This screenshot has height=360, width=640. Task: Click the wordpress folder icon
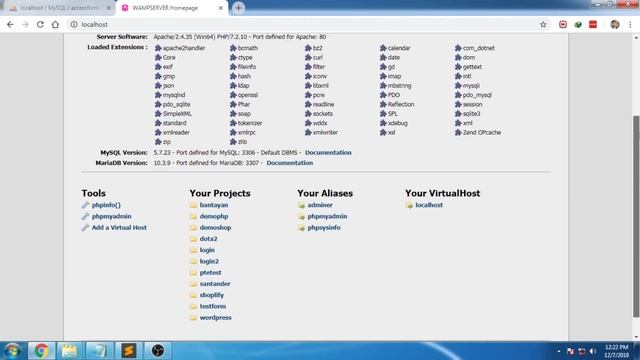tap(193, 317)
